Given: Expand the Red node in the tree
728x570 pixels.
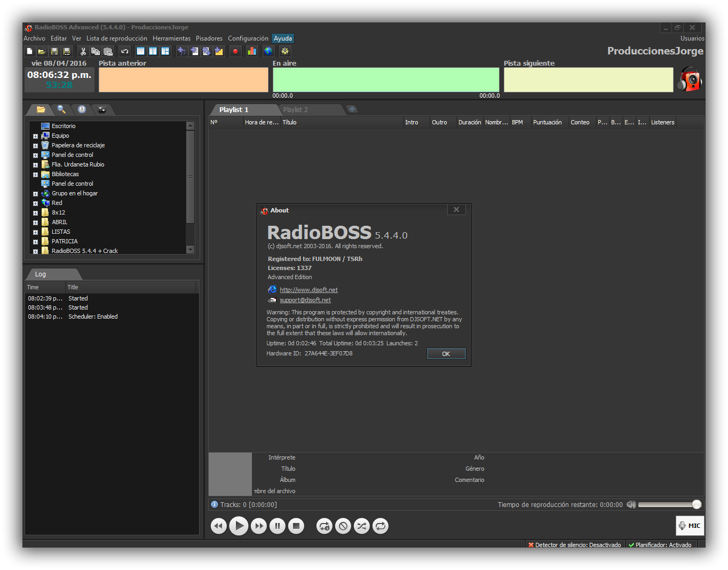Looking at the screenshot, I should [35, 203].
